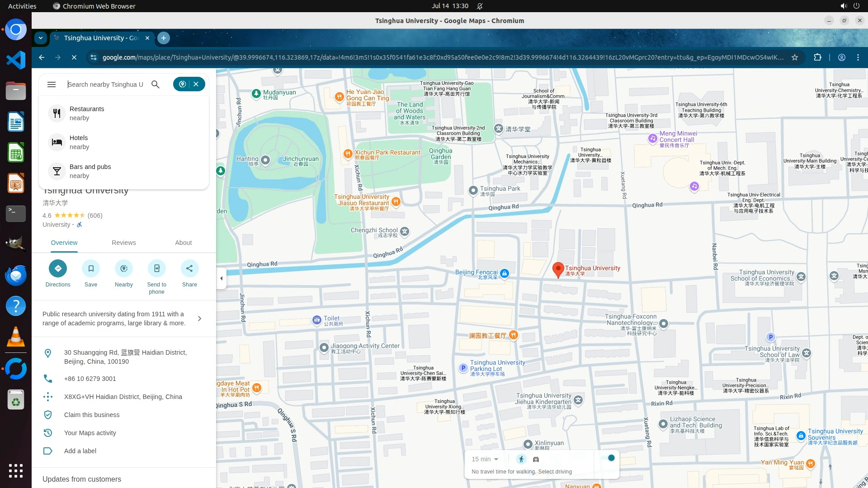Click the search magnifier icon
868x488 pixels.
[156, 84]
